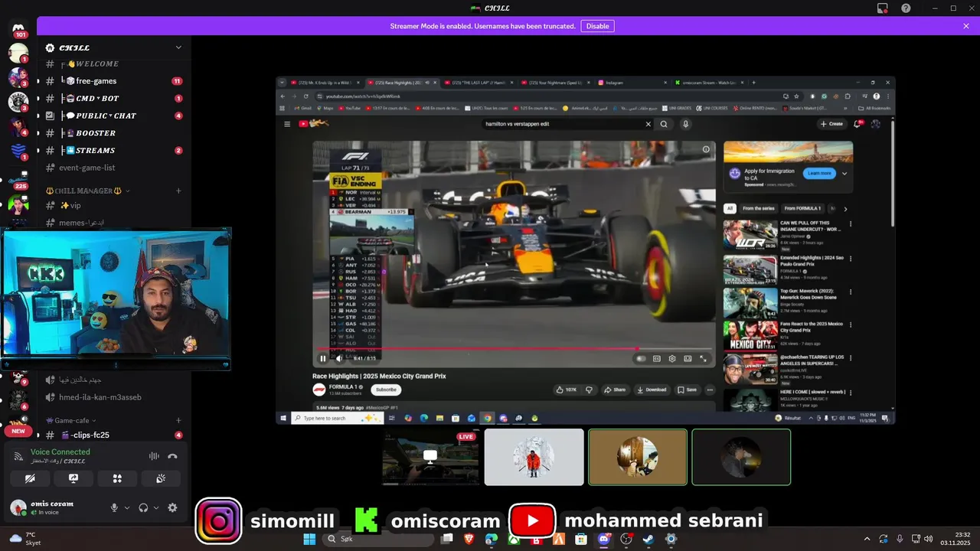Open headphone output options arrow
The height and width of the screenshot is (551, 980).
156,507
